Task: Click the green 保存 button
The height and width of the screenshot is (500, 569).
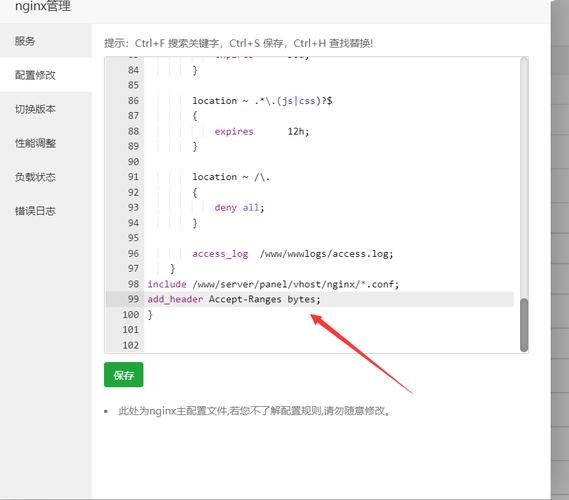Action: click(123, 375)
